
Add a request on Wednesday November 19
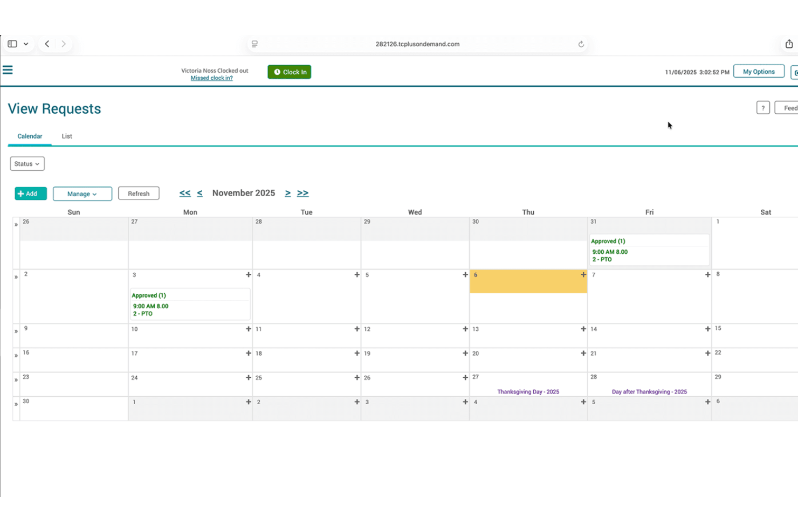pos(465,354)
